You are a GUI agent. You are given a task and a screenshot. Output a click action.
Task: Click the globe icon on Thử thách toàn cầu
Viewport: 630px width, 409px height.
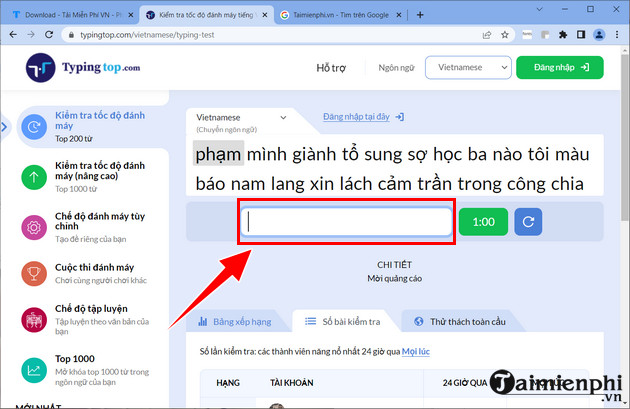coord(419,321)
